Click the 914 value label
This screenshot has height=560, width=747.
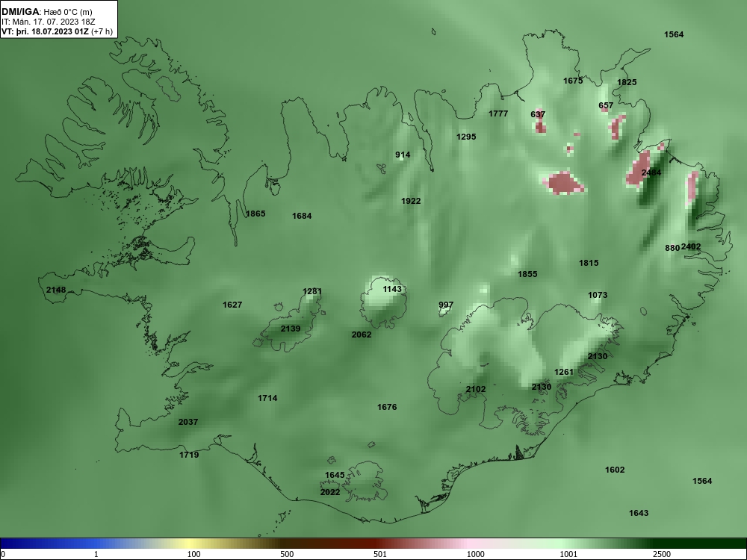[x=403, y=155]
